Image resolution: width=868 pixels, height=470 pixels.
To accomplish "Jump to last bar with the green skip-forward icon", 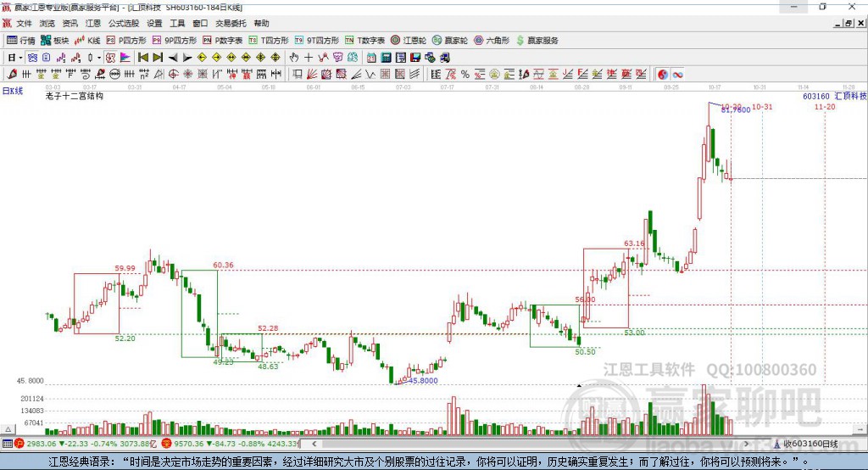I will [x=158, y=58].
